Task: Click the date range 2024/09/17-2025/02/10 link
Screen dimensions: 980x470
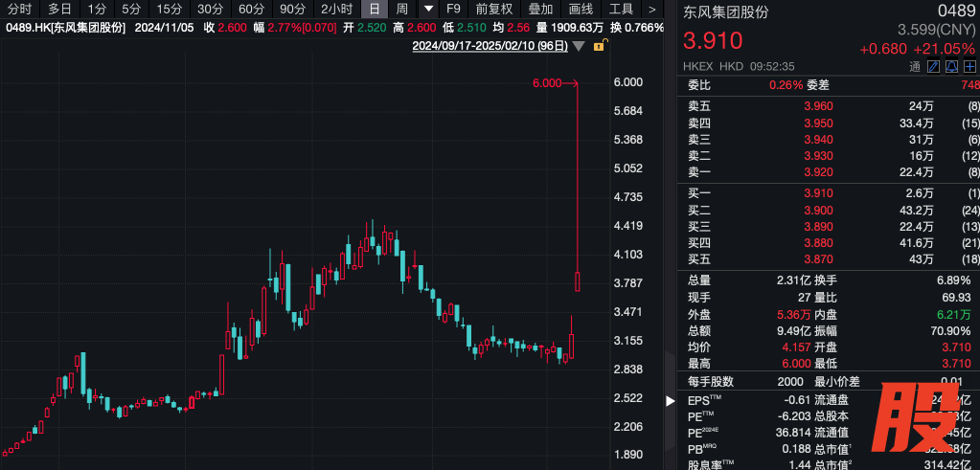Action: click(490, 46)
